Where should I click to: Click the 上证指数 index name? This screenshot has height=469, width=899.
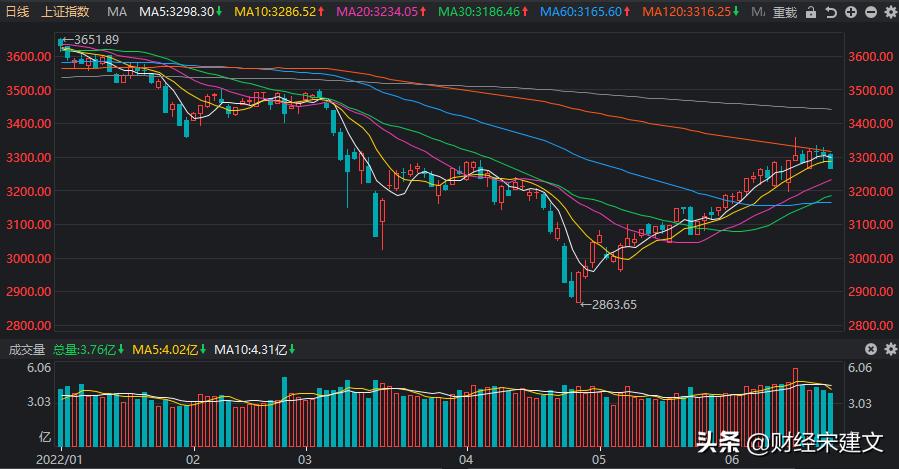pyautogui.click(x=65, y=12)
